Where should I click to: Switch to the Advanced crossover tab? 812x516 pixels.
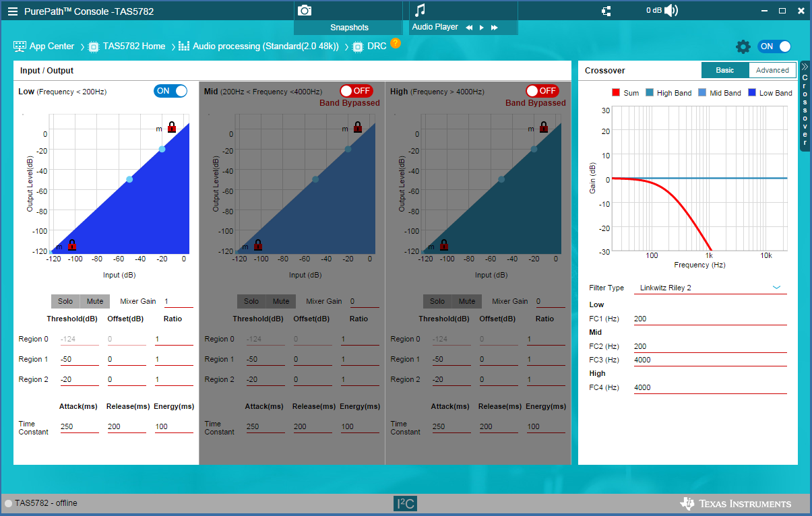[x=772, y=70]
